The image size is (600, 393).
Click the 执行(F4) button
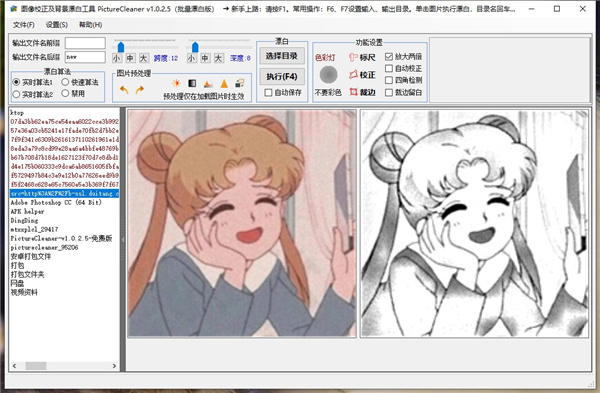pyautogui.click(x=282, y=77)
